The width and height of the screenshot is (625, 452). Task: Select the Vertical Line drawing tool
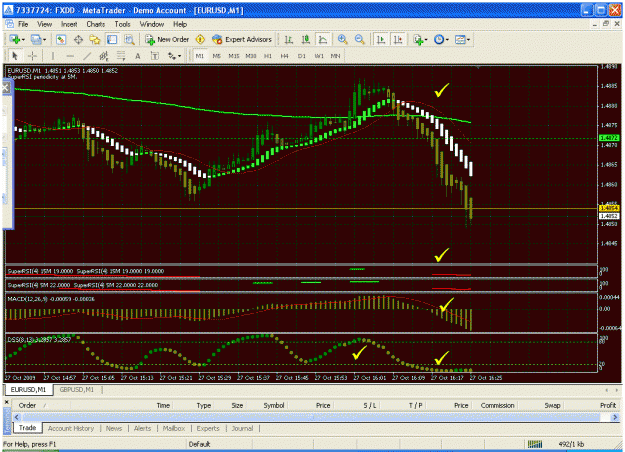[52, 56]
